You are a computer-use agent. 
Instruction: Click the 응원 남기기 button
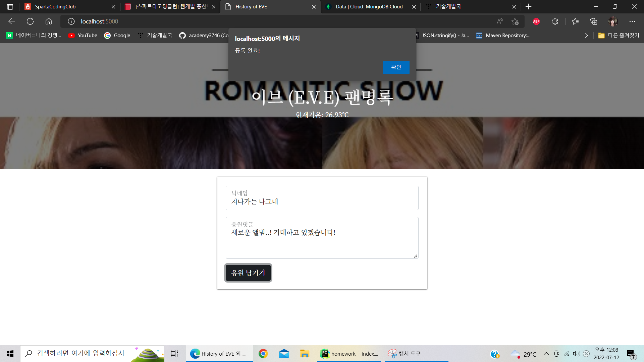248,273
